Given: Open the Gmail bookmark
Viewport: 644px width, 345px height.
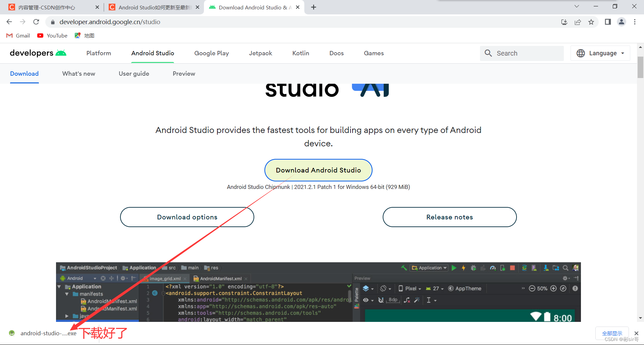Looking at the screenshot, I should pyautogui.click(x=18, y=36).
